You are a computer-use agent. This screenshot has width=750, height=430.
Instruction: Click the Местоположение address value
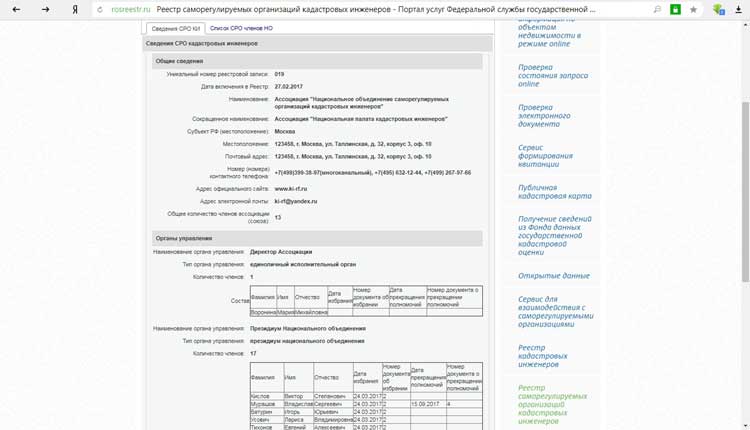tap(353, 144)
